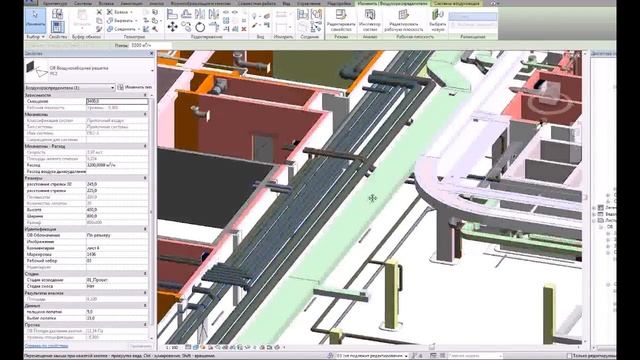This screenshot has height=360, width=640.
Task: Click the Изменить тип button
Action: pyautogui.click(x=135, y=87)
